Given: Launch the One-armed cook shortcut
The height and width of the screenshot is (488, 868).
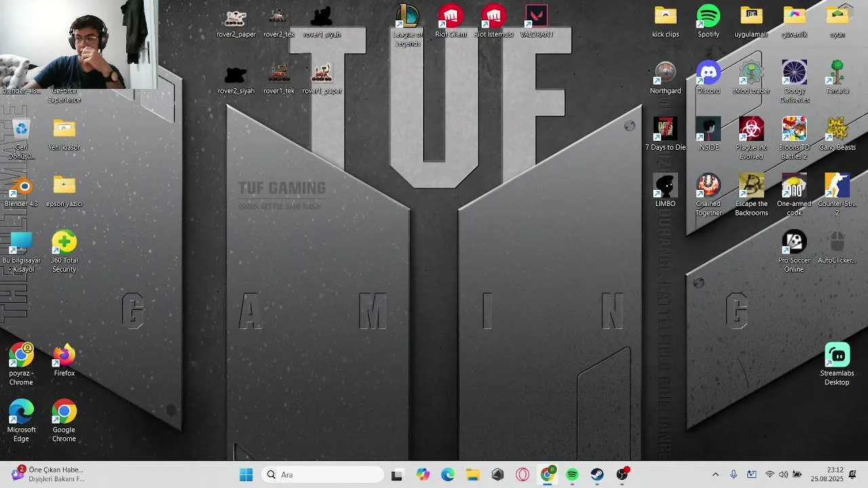Looking at the screenshot, I should pos(794,195).
